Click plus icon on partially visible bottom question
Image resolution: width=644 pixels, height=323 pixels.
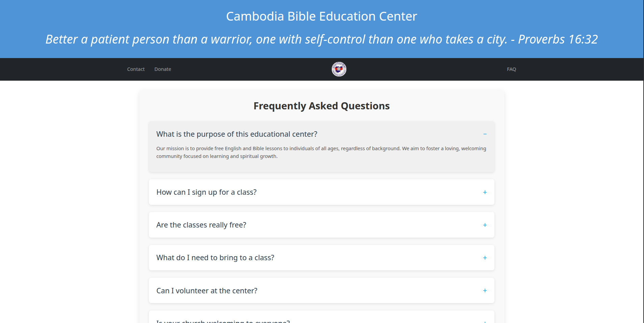coord(485,321)
